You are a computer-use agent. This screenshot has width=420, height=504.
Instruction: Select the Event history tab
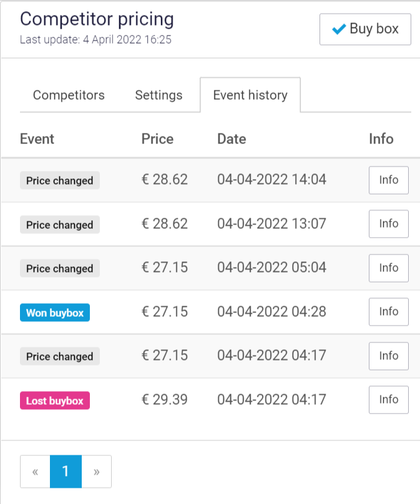(250, 95)
